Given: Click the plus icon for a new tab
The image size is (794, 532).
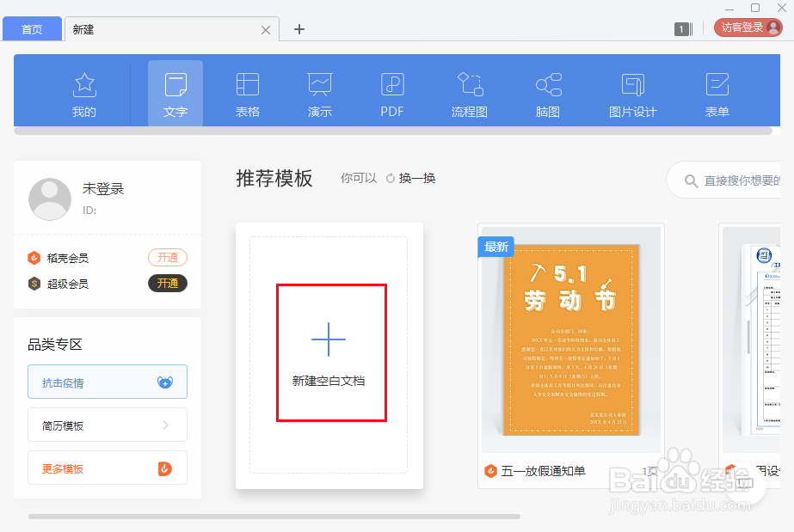Looking at the screenshot, I should point(299,29).
